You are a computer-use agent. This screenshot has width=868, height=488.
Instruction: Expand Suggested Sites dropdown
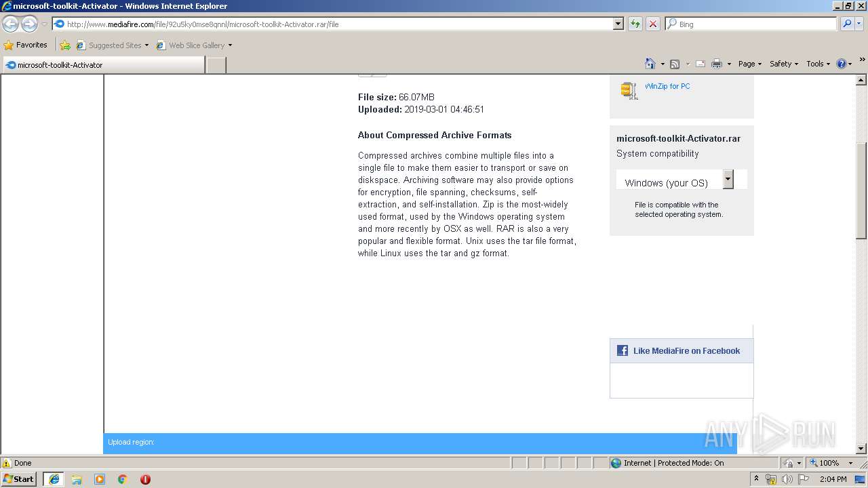[146, 45]
